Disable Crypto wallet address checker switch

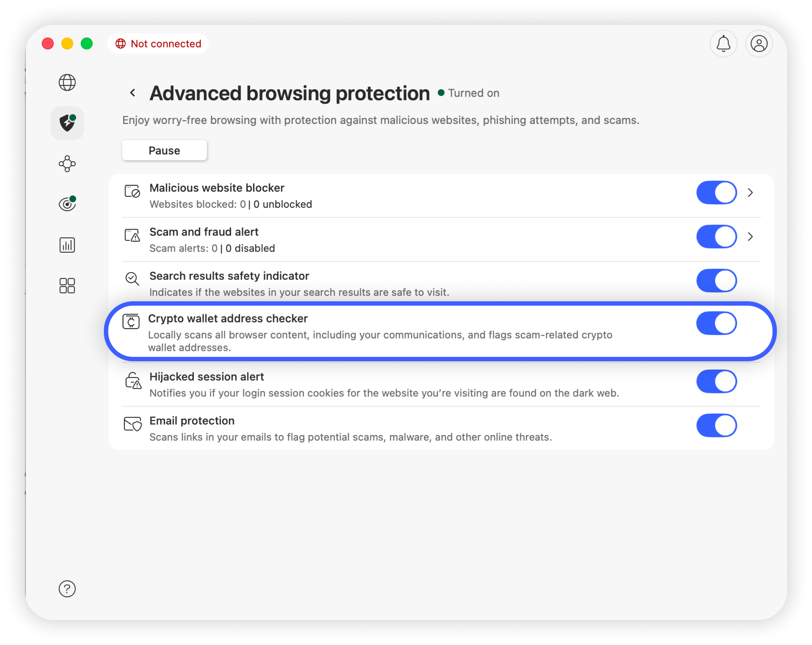click(716, 323)
